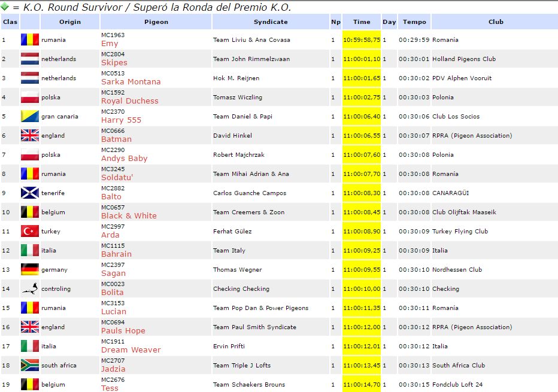Viewport: 558px width, 392px height.
Task: Open pigeon Emy's details
Action: (110, 44)
